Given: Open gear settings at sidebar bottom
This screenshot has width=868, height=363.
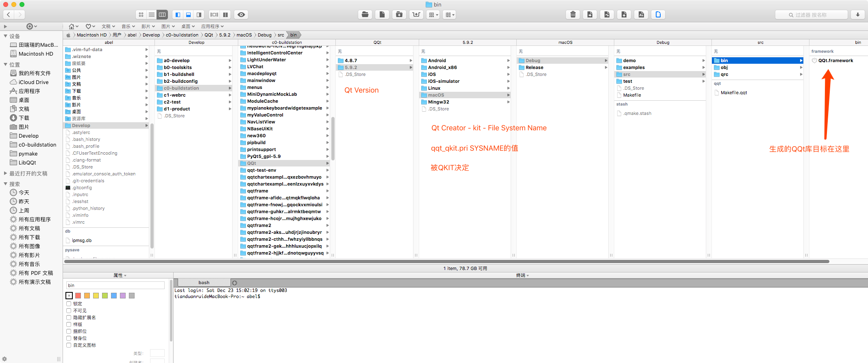Looking at the screenshot, I should 4,359.
